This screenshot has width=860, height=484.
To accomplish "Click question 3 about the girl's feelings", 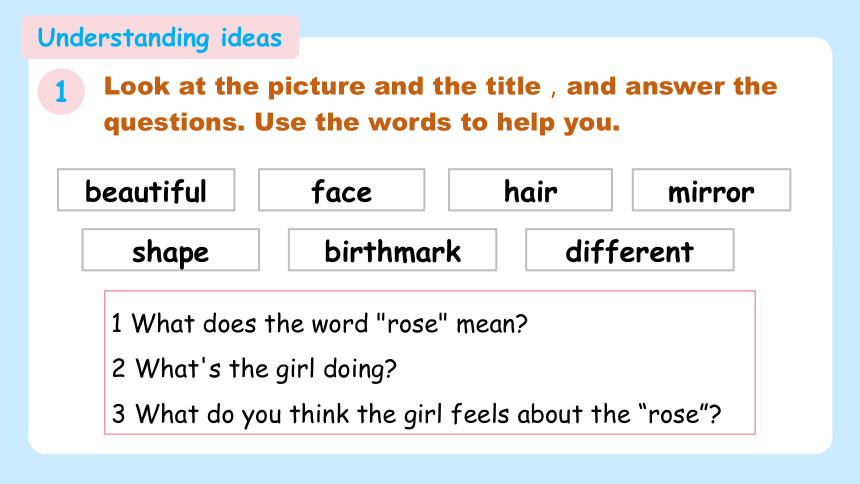I will tap(416, 414).
